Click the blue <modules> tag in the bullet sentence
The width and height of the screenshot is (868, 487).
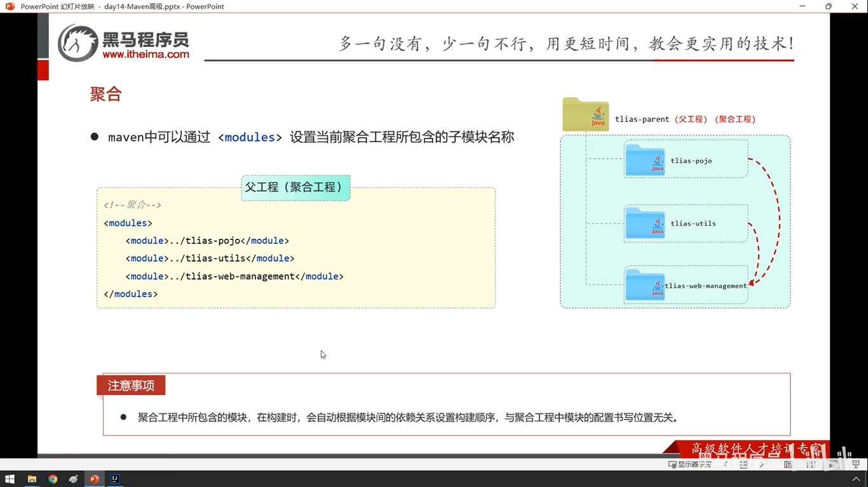coord(250,137)
